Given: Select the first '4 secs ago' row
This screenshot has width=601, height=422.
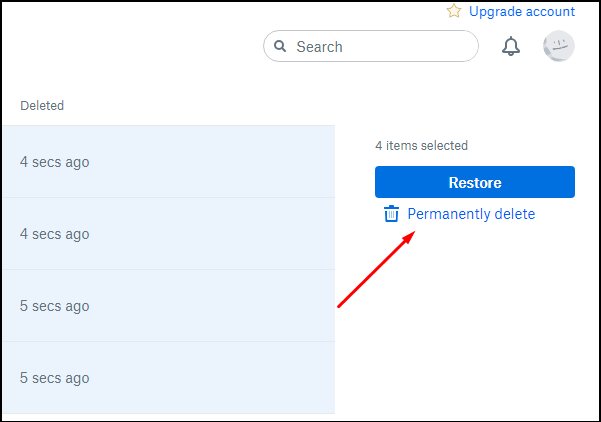Looking at the screenshot, I should tap(168, 162).
